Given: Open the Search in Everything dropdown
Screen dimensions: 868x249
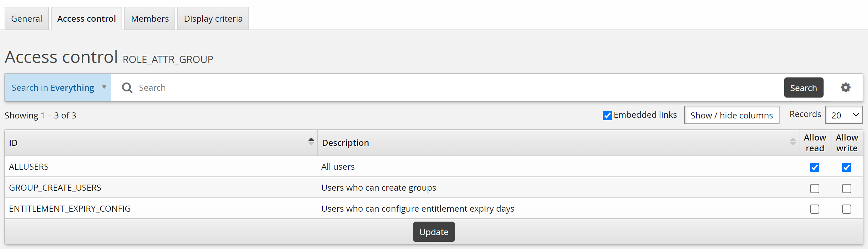Looking at the screenshot, I should [58, 88].
